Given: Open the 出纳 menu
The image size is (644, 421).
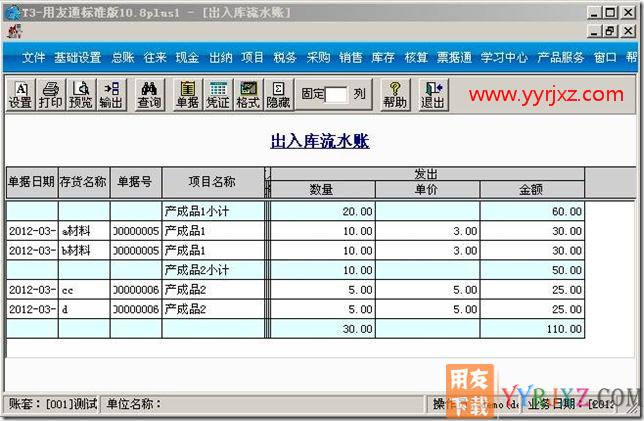Looking at the screenshot, I should [221, 58].
